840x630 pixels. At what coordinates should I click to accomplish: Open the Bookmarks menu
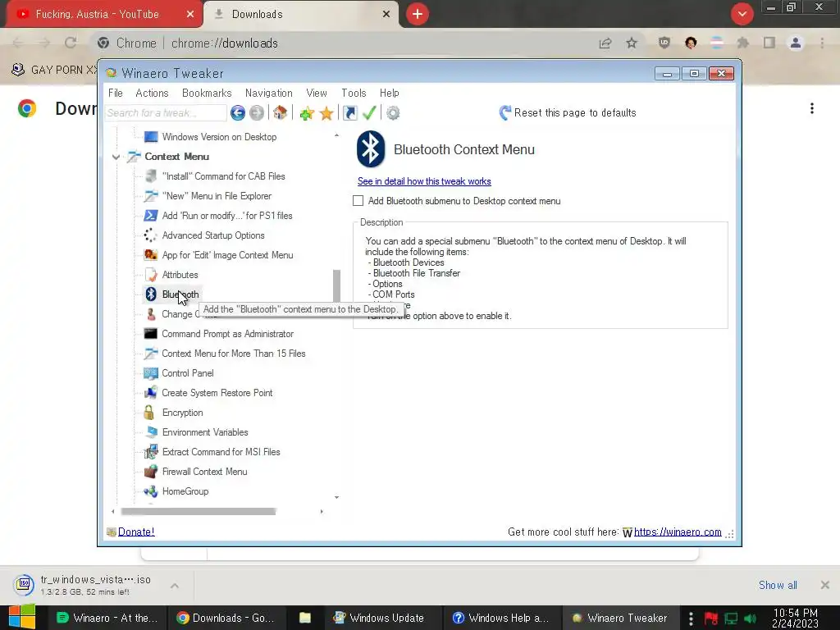(207, 94)
